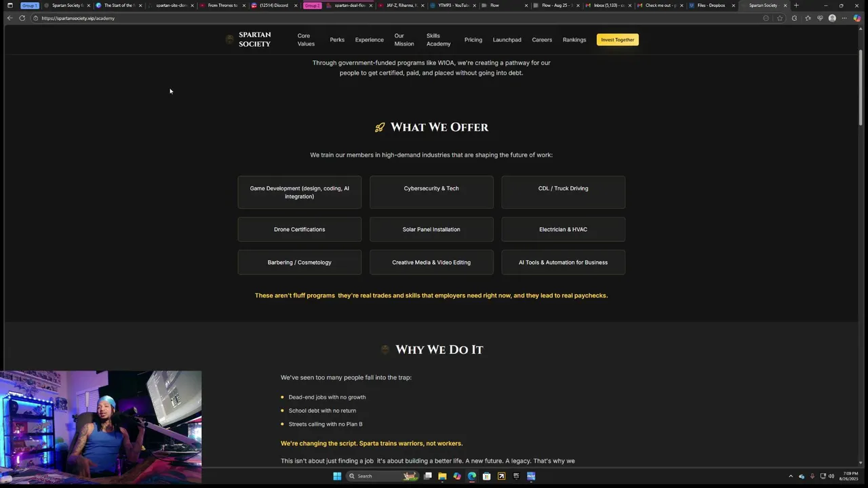Open Our Mission nav item
The height and width of the screenshot is (488, 868).
coord(404,40)
